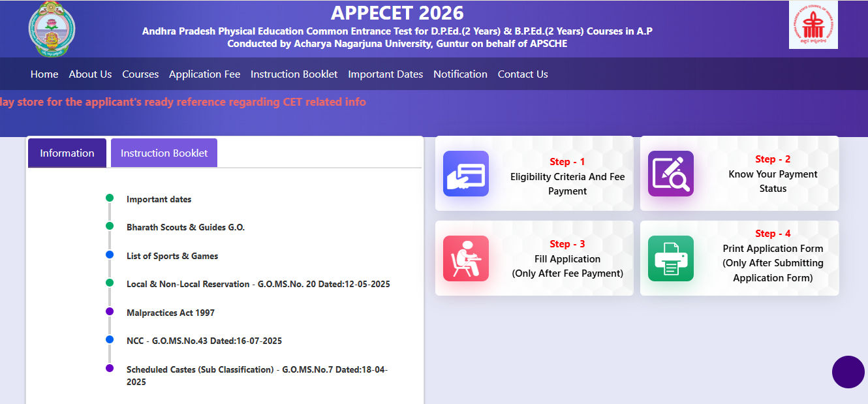Open Scheduled Castes Sub Classification G.O. link
The height and width of the screenshot is (404, 868).
coord(257,375)
